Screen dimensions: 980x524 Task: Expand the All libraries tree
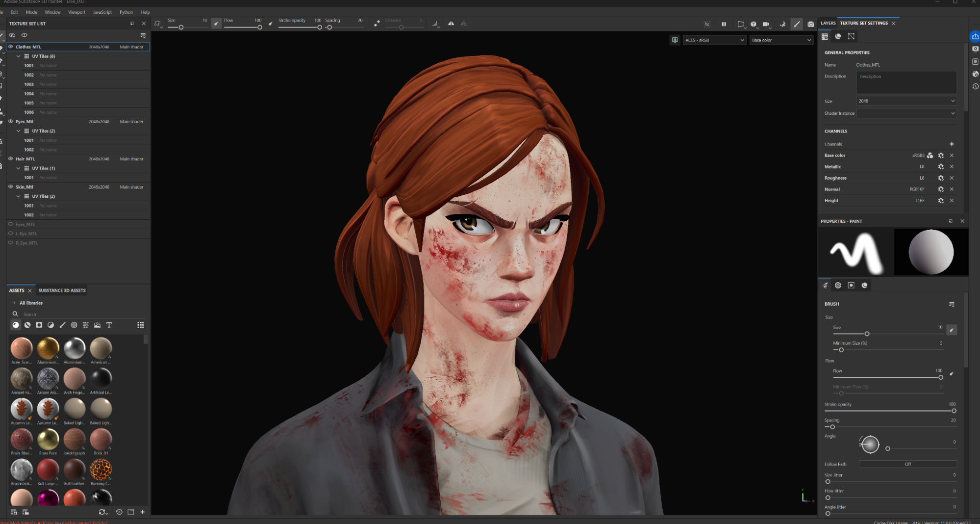point(14,303)
